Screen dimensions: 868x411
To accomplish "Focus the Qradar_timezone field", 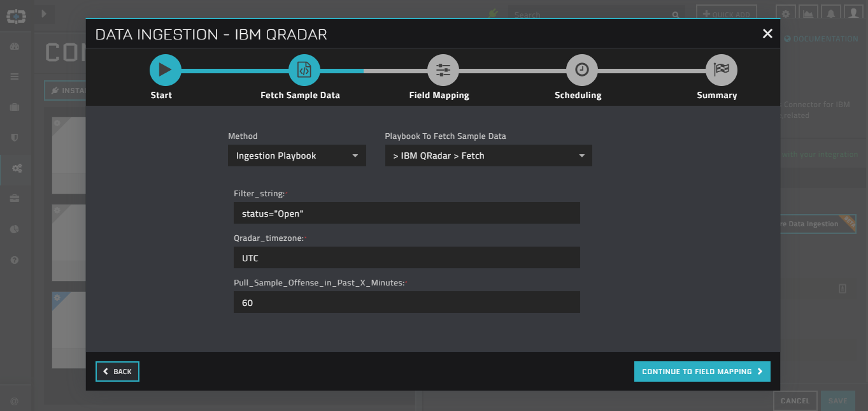I will (x=406, y=258).
